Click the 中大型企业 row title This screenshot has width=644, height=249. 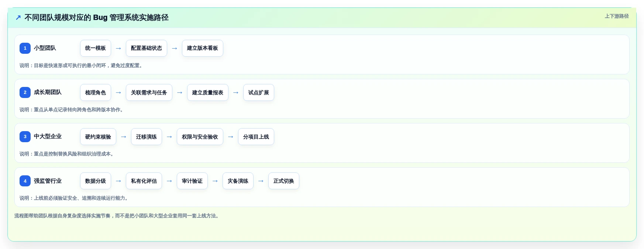point(48,136)
